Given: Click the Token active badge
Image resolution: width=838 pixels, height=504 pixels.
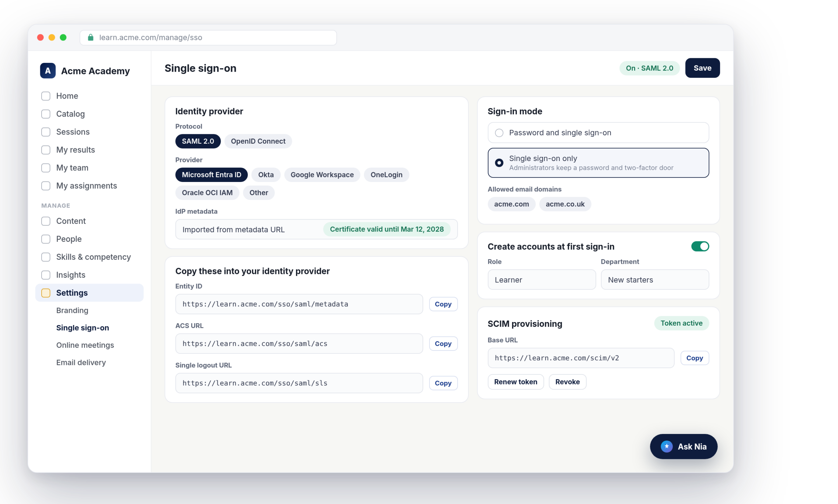Looking at the screenshot, I should click(x=681, y=323).
